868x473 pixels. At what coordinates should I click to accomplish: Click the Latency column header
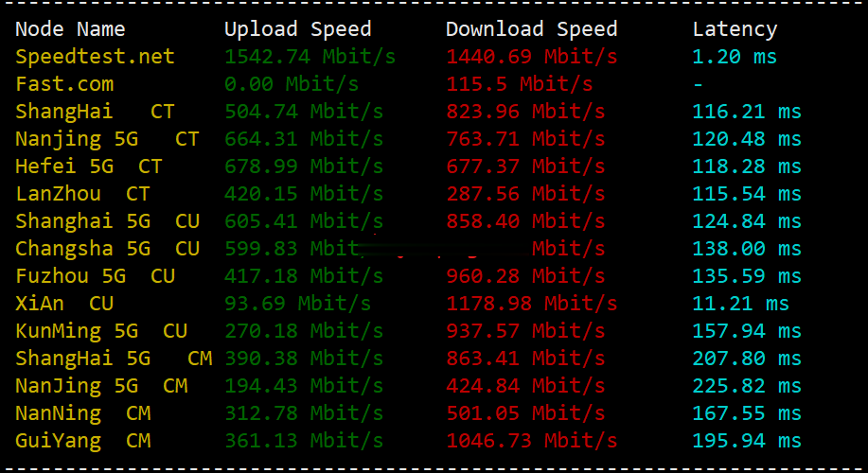click(735, 29)
